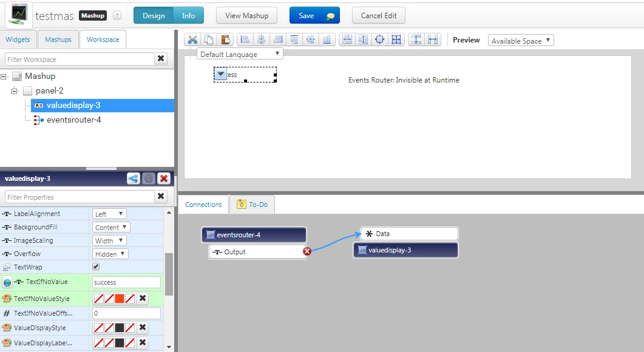The image size is (644, 352).
Task: Switch to the Info view
Action: 189,16
